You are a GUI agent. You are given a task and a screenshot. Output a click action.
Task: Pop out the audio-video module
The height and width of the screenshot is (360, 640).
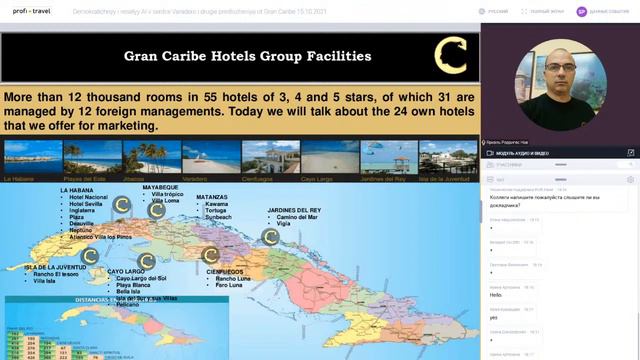click(x=631, y=153)
